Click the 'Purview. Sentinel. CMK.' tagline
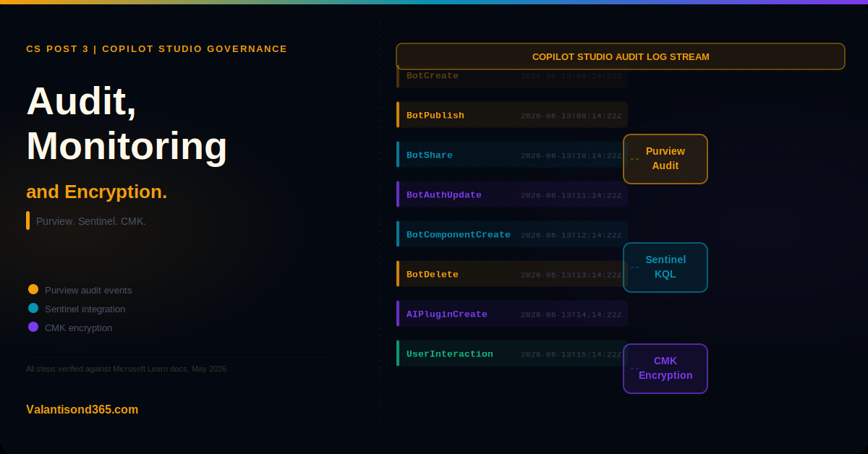Viewport: 868px width, 454px height. pos(91,221)
